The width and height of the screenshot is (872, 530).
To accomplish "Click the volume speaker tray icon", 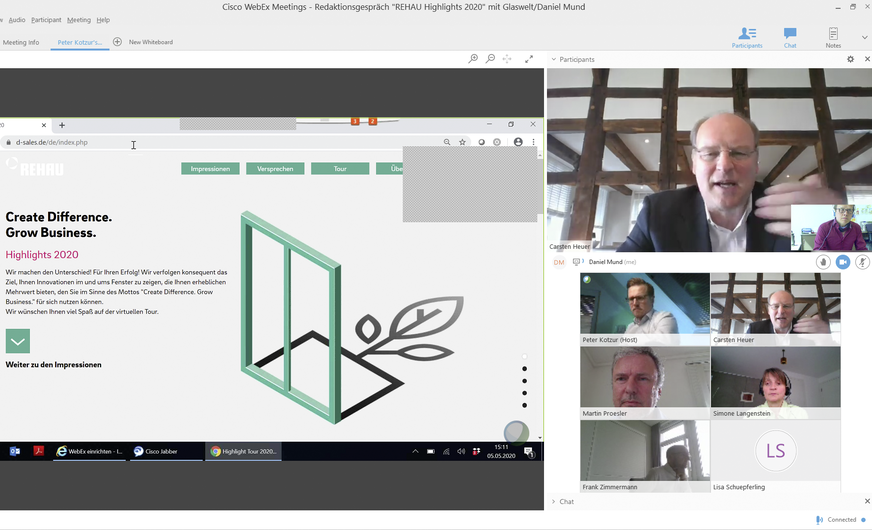I will click(461, 452).
